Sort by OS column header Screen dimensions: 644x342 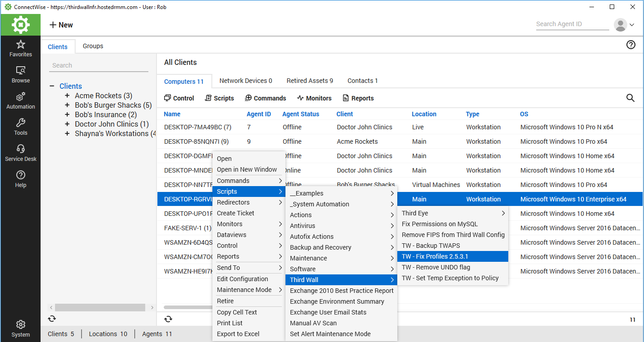pos(524,114)
